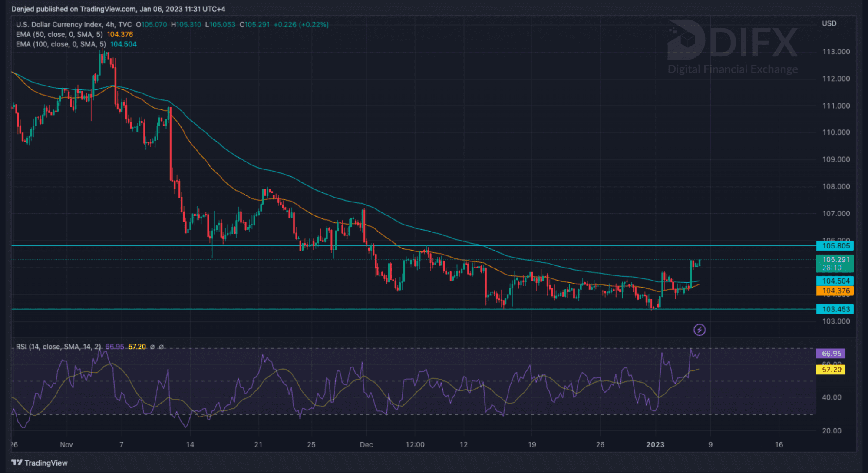Open the RSI indicator legend label
868x473 pixels.
[59, 347]
